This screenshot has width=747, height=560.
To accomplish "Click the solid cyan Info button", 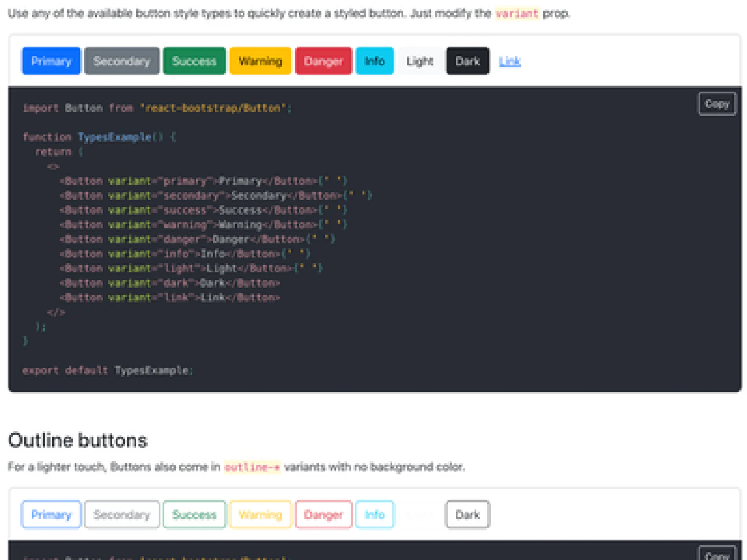I will (375, 61).
